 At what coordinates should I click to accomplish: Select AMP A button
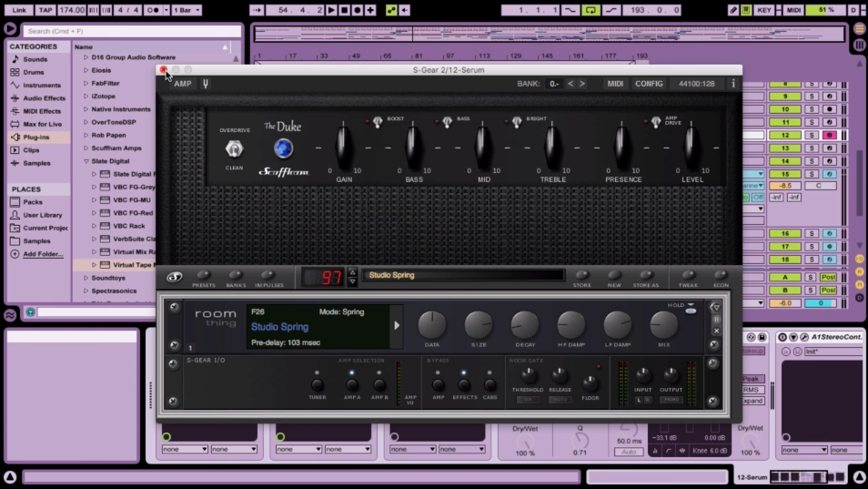coord(351,384)
